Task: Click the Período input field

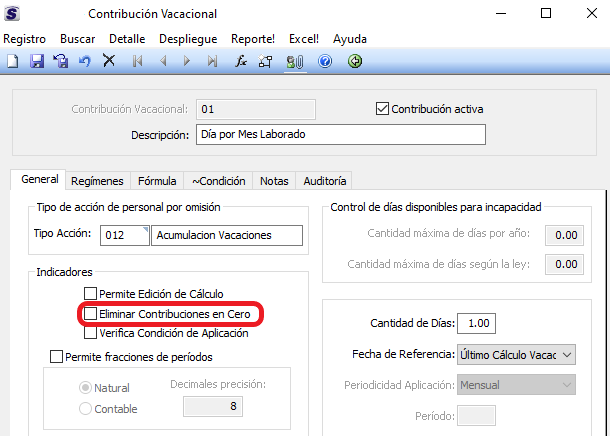Action: point(477,415)
